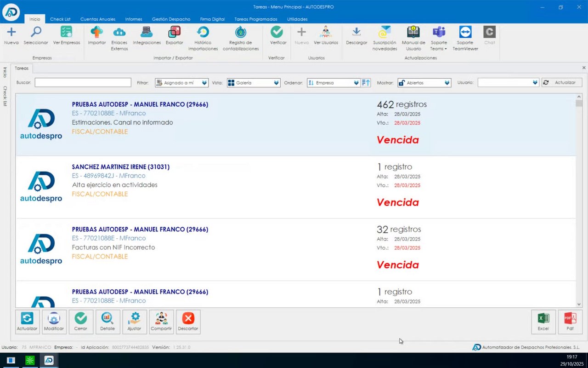Click the Compartir task button
The width and height of the screenshot is (588, 368).
(x=161, y=322)
